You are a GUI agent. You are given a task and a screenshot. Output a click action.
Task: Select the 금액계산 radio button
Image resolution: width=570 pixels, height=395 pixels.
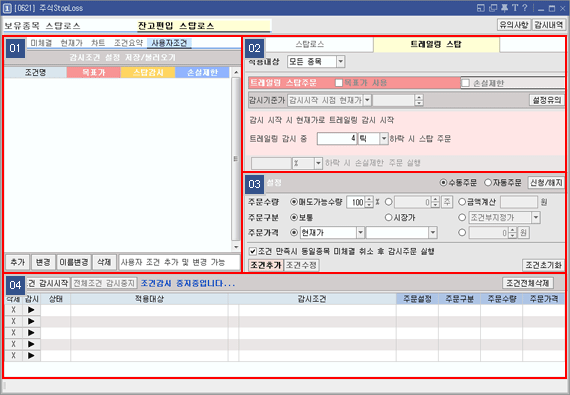462,202
